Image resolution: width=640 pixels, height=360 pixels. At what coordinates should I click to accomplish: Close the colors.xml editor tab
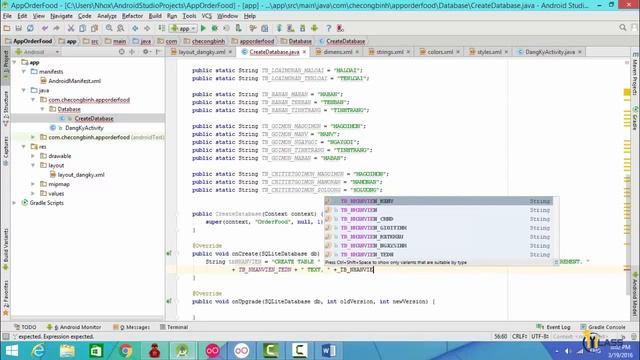tap(458, 52)
